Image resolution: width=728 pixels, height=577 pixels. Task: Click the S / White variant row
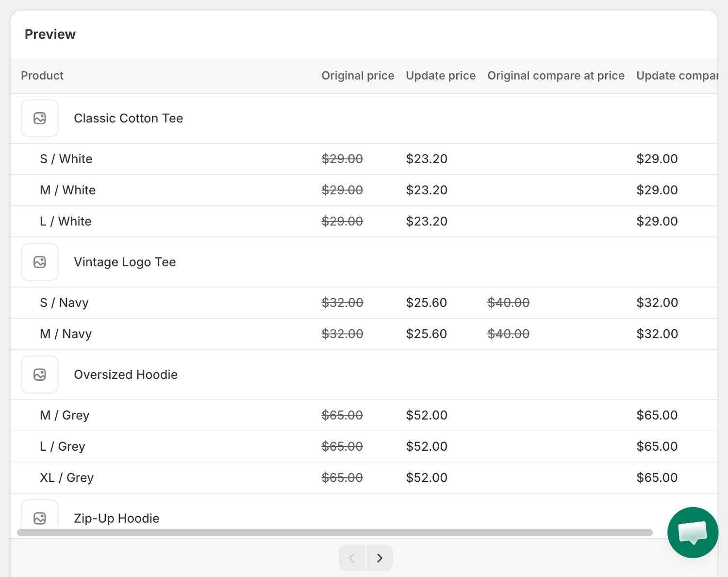coord(364,159)
